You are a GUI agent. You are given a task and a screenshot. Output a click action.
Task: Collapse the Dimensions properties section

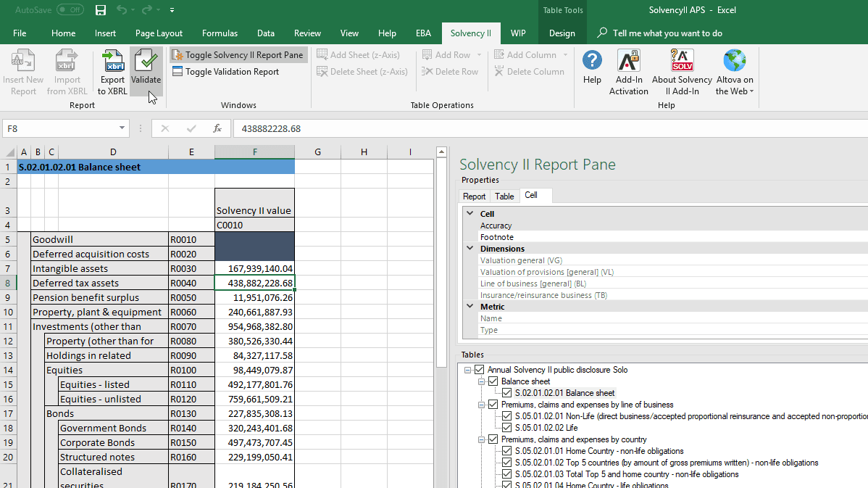[470, 248]
